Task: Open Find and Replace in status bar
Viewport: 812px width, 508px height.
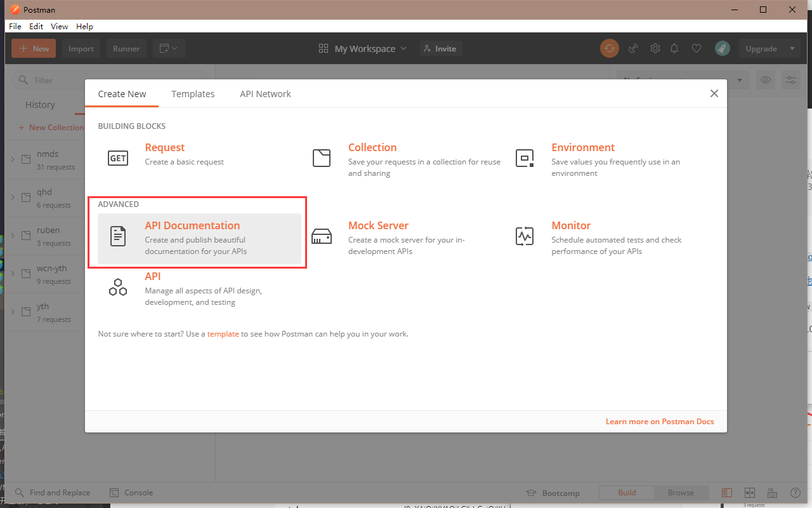Action: coord(53,493)
